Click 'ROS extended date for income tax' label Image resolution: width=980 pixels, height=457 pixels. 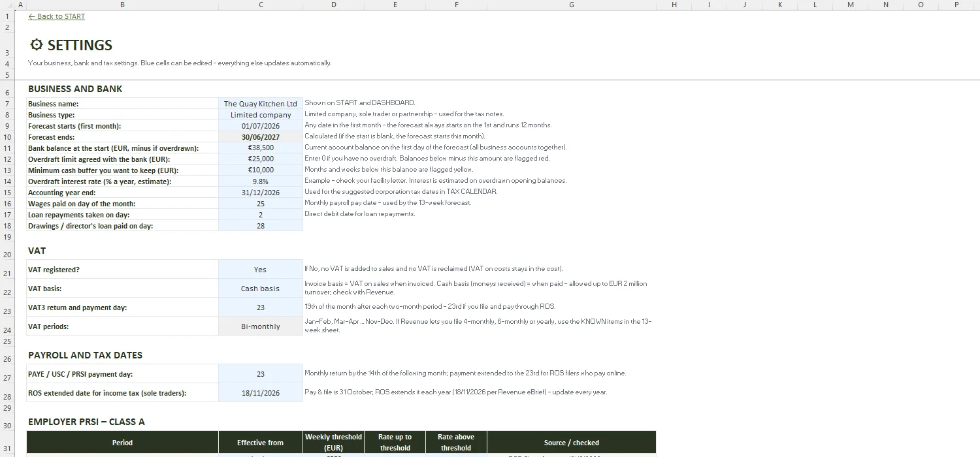[x=107, y=393]
